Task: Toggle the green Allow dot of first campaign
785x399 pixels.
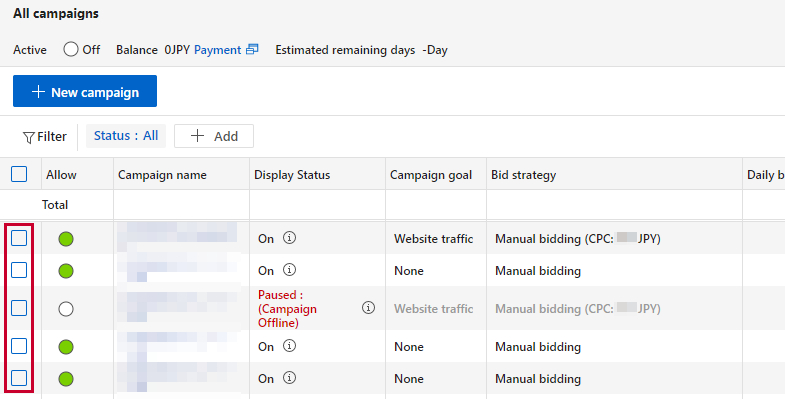Action: point(66,239)
